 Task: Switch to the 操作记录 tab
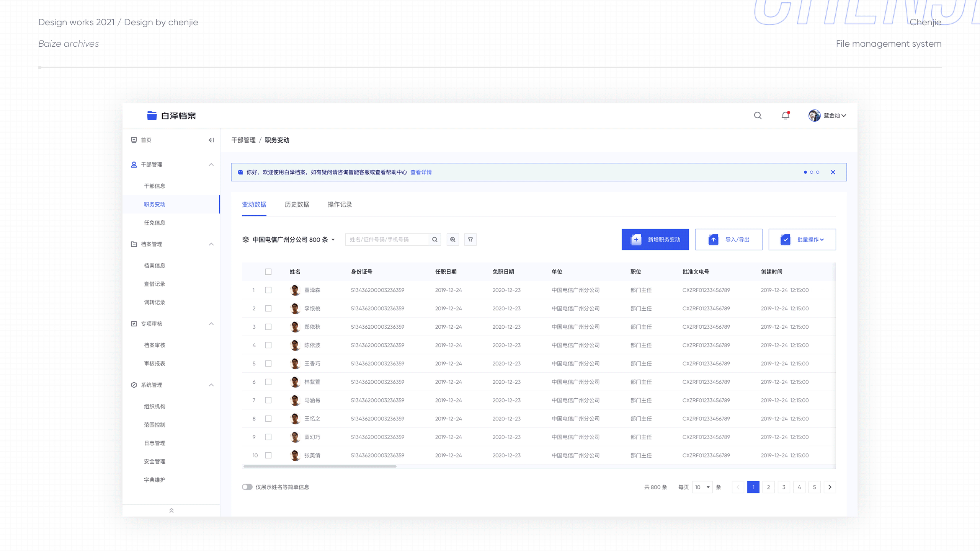coord(340,204)
